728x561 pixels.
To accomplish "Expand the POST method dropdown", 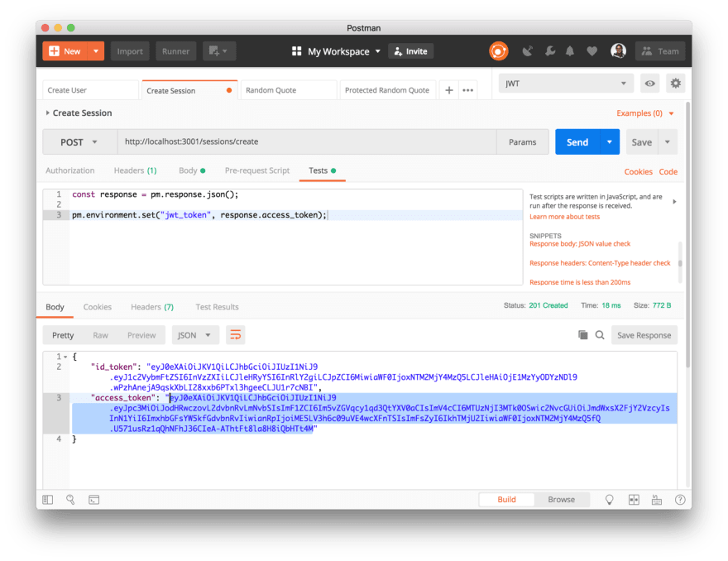I will tap(79, 141).
